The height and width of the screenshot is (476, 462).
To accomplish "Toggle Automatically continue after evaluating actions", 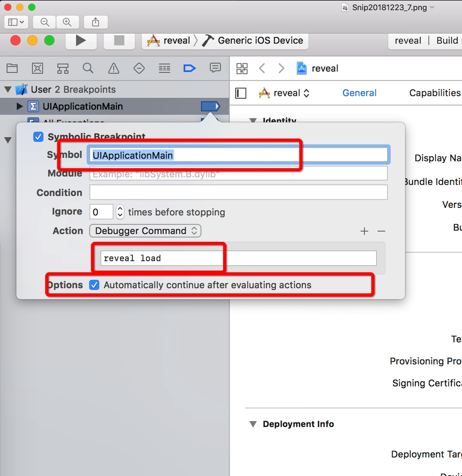I will [x=94, y=285].
